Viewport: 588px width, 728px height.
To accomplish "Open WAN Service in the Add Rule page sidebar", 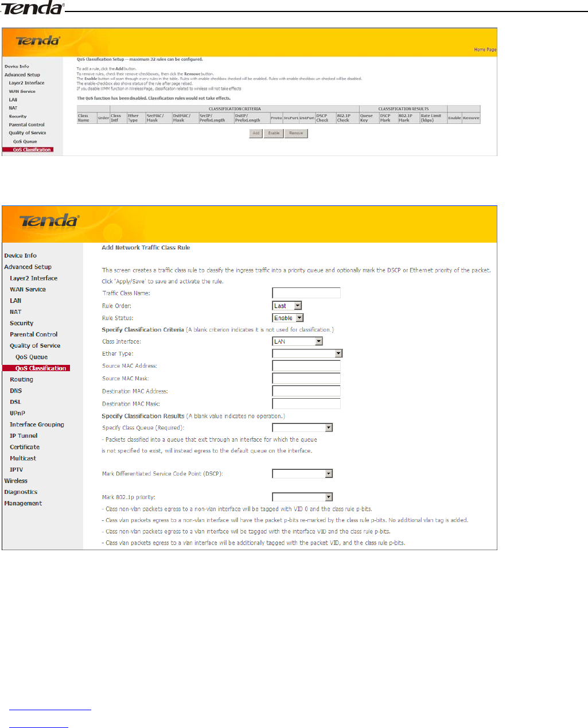I will [x=28, y=290].
